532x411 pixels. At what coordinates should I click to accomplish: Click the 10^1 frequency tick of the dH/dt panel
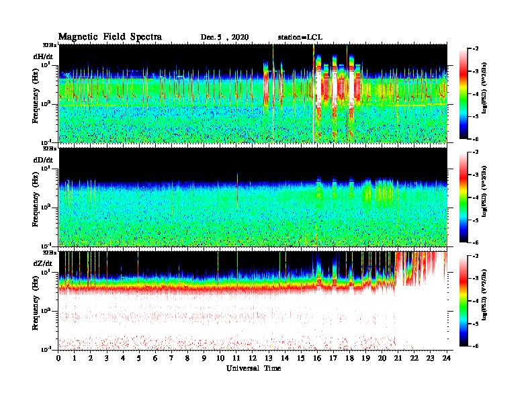coord(46,64)
